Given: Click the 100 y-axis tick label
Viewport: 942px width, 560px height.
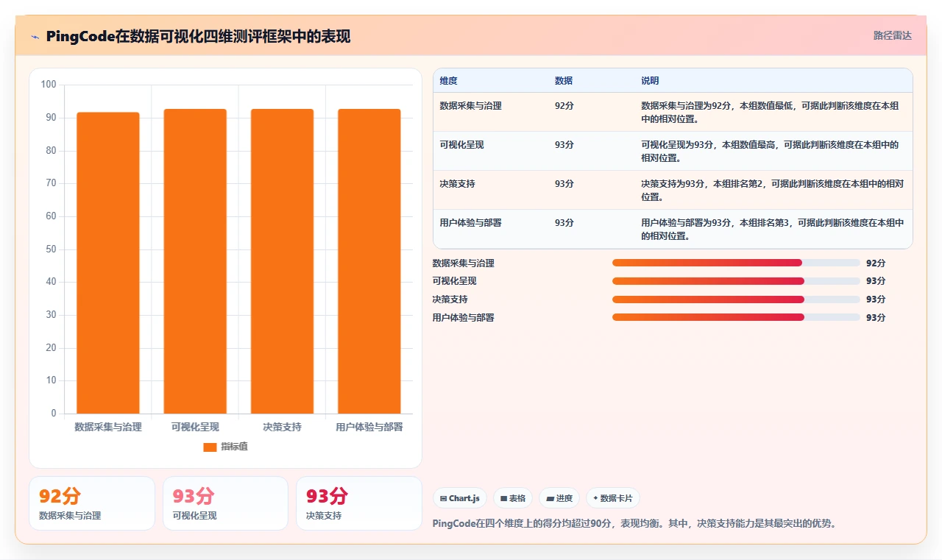Looking at the screenshot, I should [49, 85].
